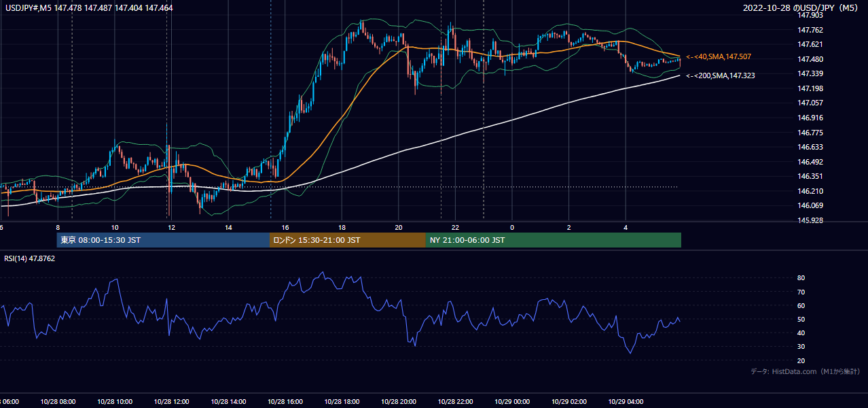Click price axis value 146.775
Viewport: 868px width, 408px height.
click(810, 133)
